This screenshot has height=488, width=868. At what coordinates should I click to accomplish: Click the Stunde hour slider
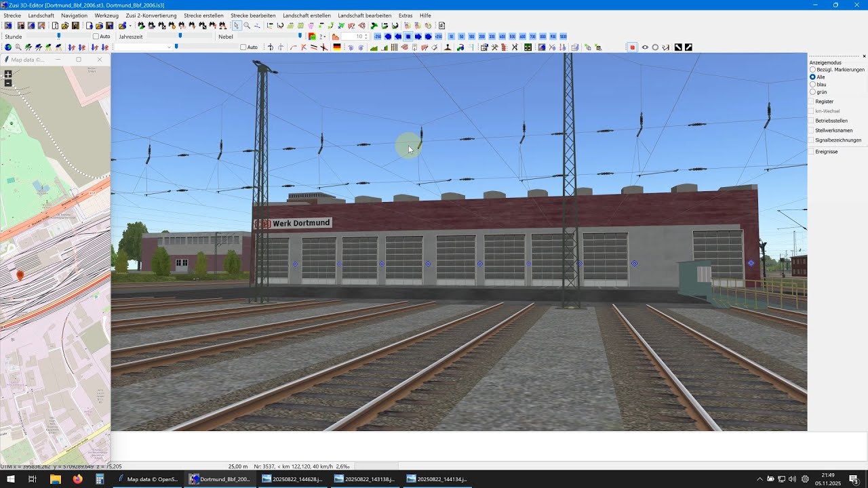[58, 37]
